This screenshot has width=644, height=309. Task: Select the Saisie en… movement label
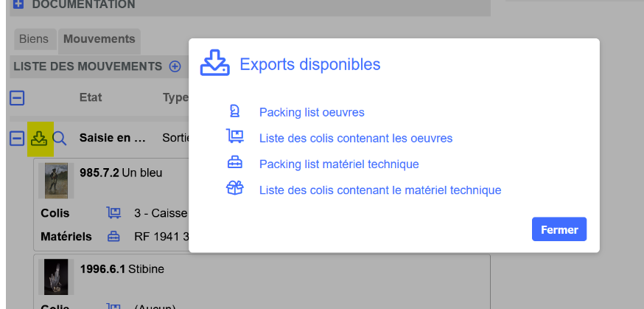point(113,138)
